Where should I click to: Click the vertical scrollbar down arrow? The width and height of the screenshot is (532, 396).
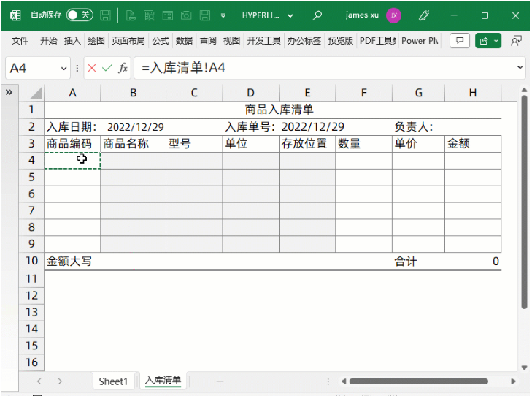524,368
